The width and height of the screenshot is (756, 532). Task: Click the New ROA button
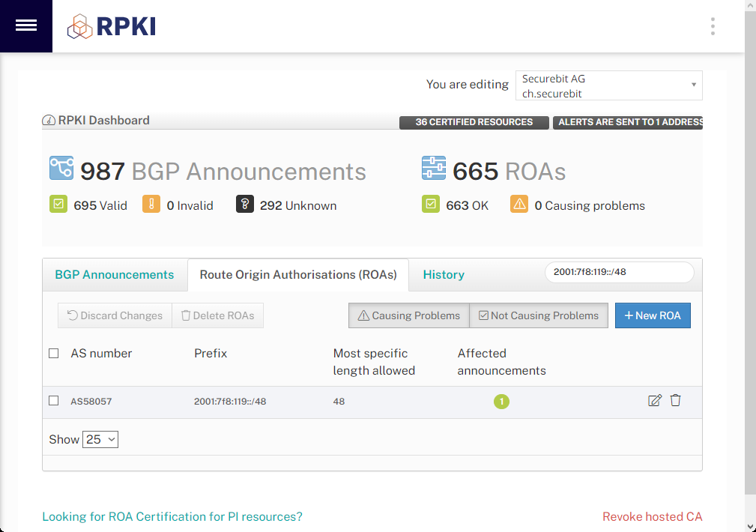point(653,315)
